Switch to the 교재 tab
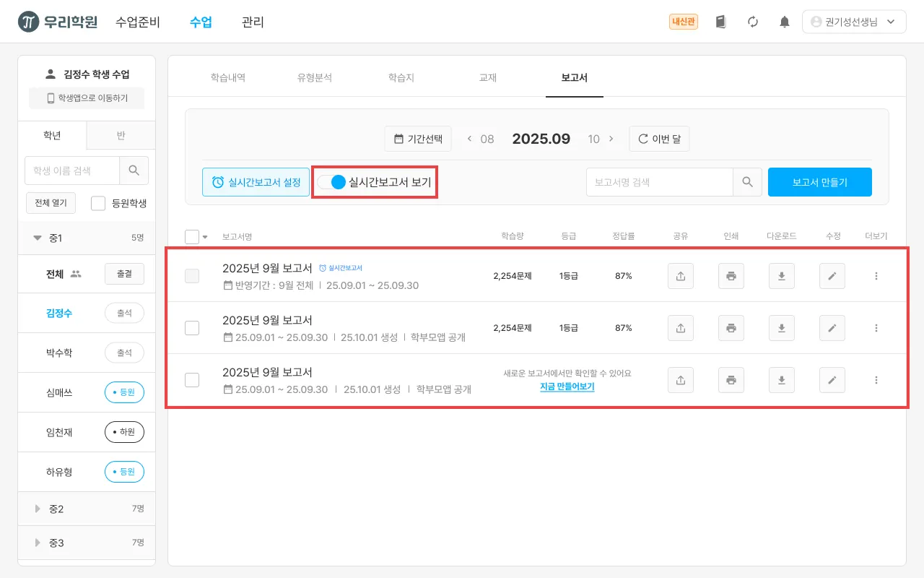924x578 pixels. click(x=488, y=77)
